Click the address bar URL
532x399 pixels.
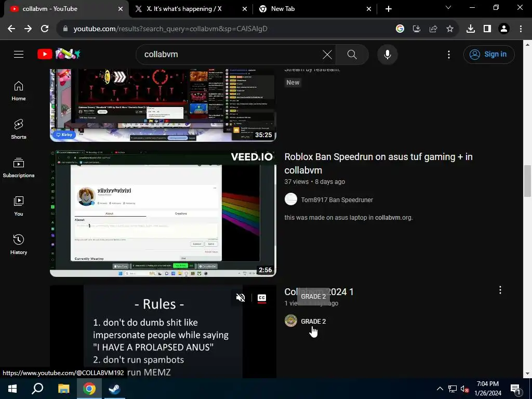click(170, 29)
